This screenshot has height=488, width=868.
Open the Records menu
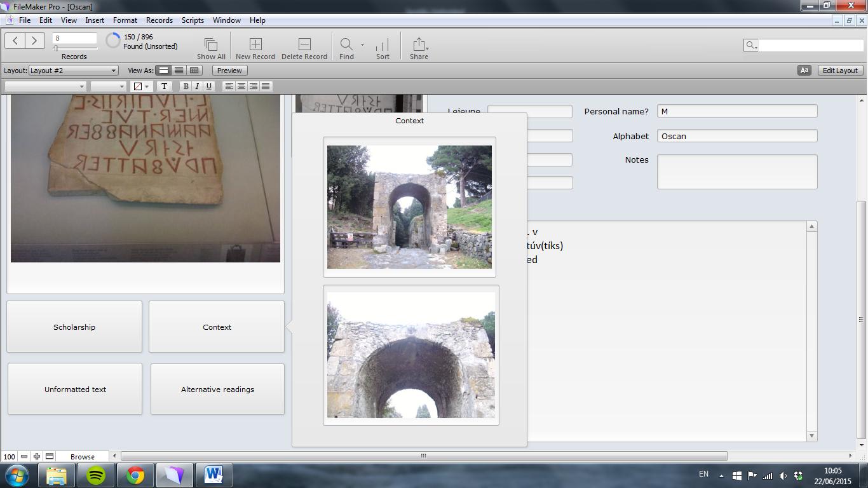coord(159,20)
